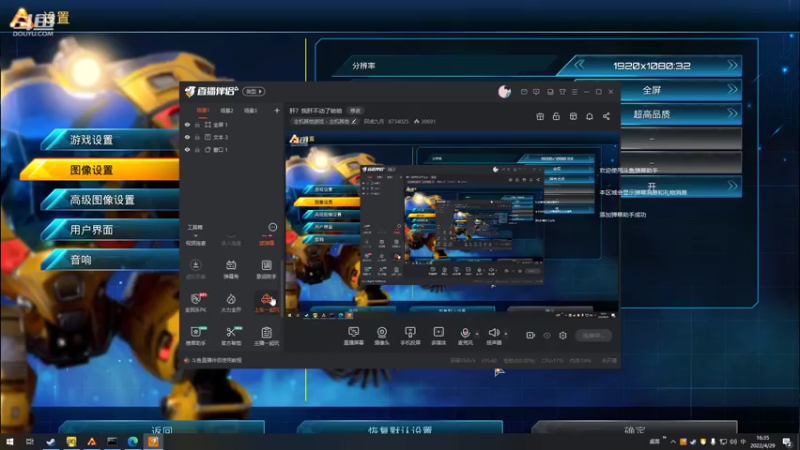Image resolution: width=800 pixels, height=450 pixels.
Task: Open the bell notification icon
Action: (589, 116)
